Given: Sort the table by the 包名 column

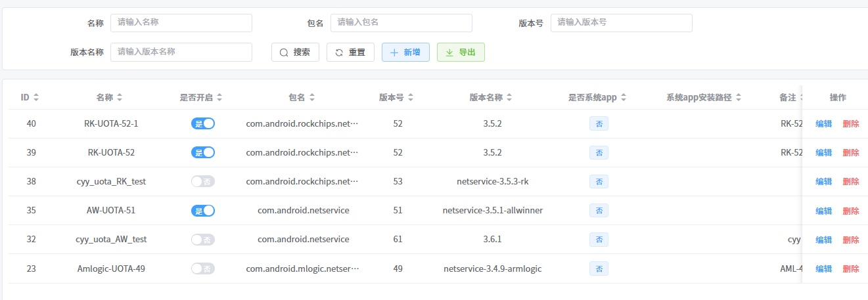Looking at the screenshot, I should point(312,97).
